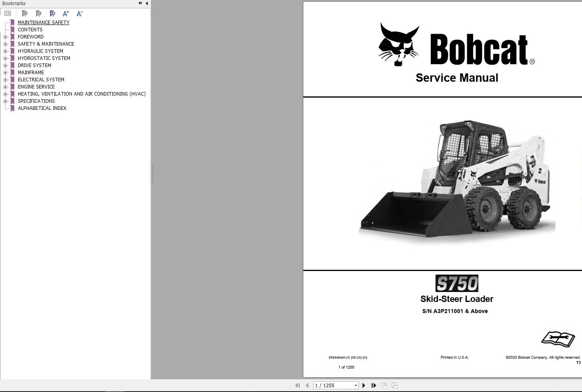Viewport: 582px width, 392px height.
Task: Collapse the Bookmarks panel with left arrow
Action: (146, 3)
